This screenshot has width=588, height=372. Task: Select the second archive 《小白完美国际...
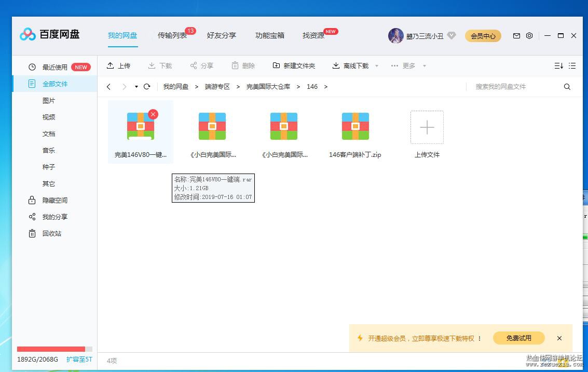point(212,132)
